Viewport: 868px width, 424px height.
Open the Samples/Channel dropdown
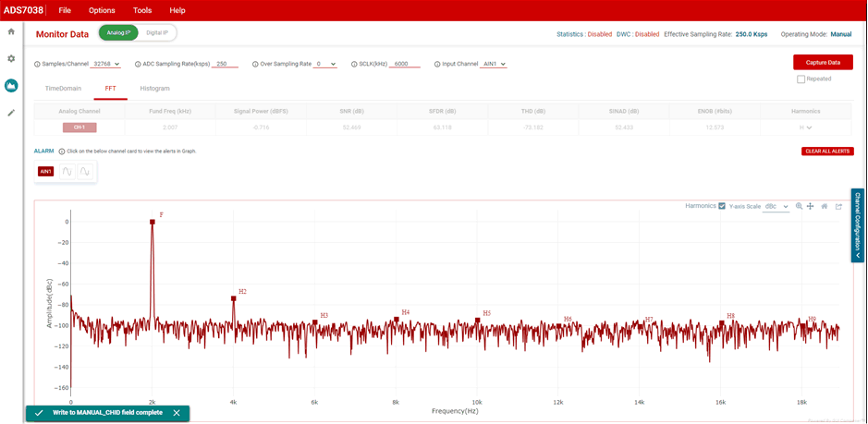[106, 65]
